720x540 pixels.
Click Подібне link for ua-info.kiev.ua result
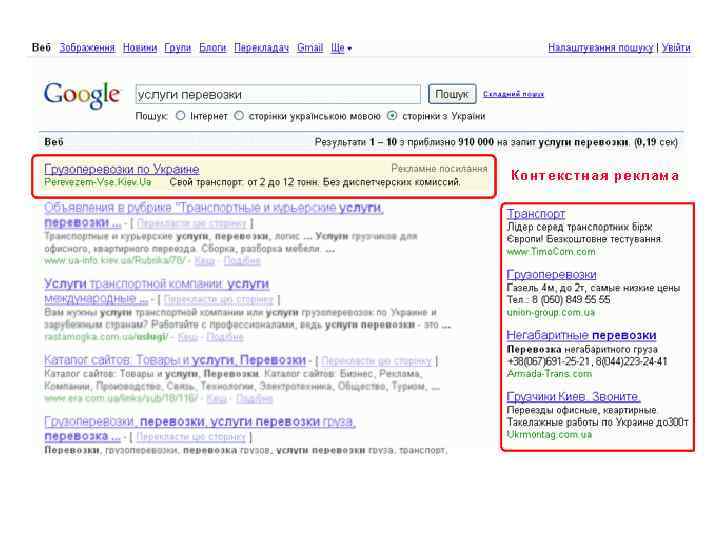[x=242, y=261]
